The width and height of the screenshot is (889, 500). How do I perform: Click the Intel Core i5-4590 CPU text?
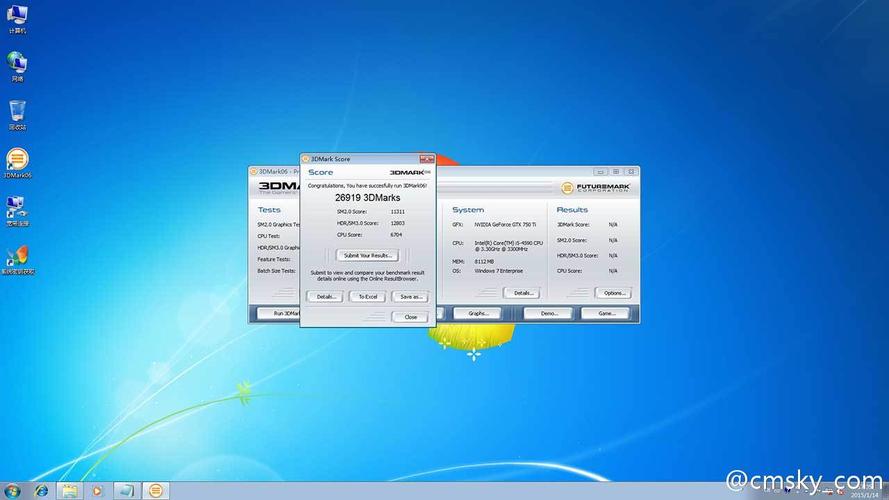(x=509, y=246)
